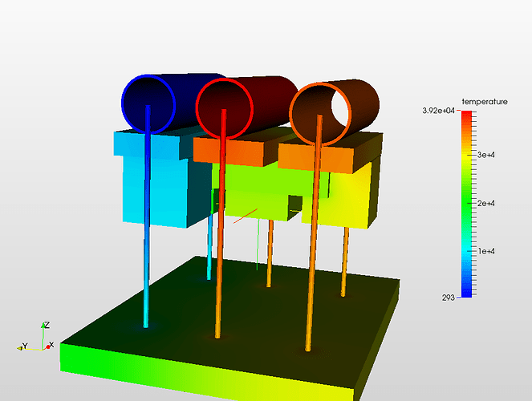This screenshot has height=401, width=532.
Task: Click the 'temperature' legend title
Action: point(485,102)
